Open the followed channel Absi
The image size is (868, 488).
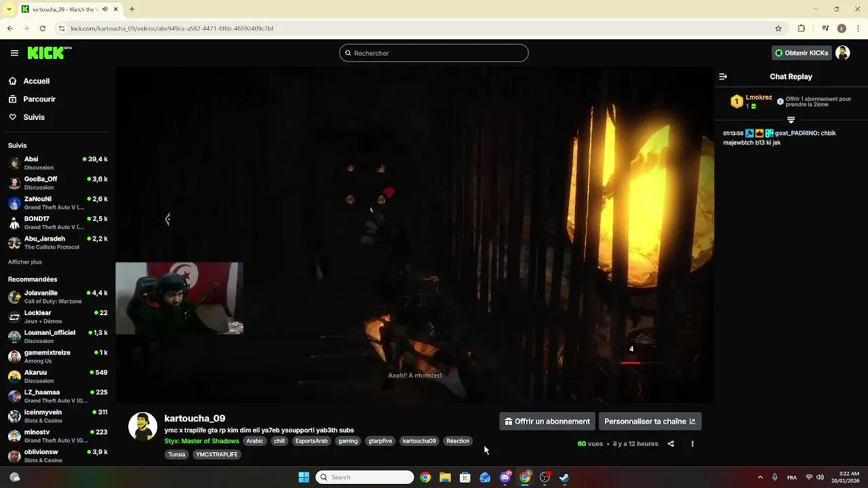(57, 163)
